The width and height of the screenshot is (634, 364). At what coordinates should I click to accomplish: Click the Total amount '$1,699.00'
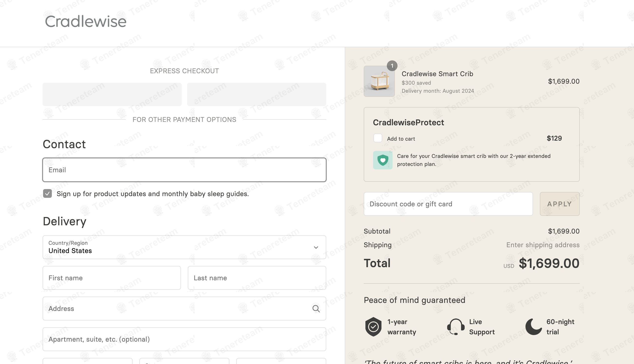point(549,263)
